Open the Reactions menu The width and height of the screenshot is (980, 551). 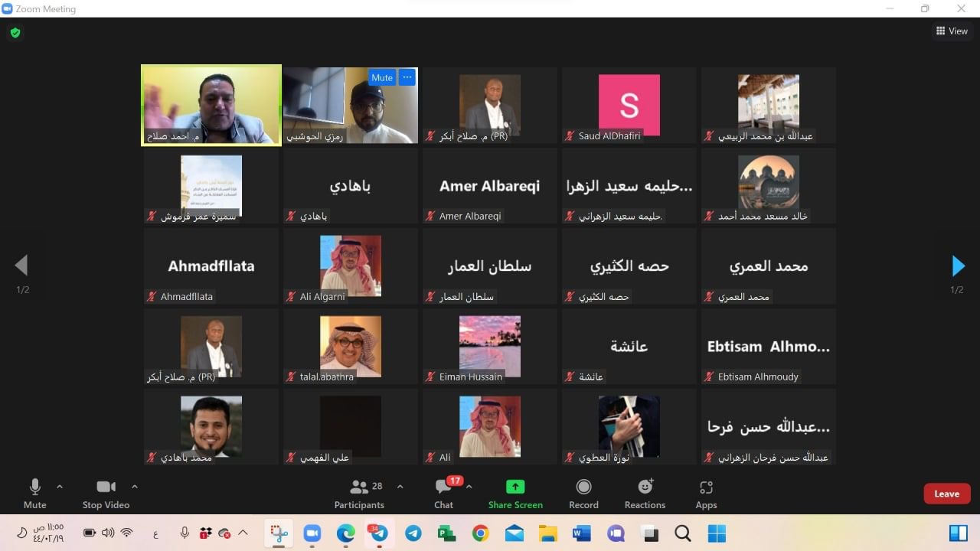(645, 494)
